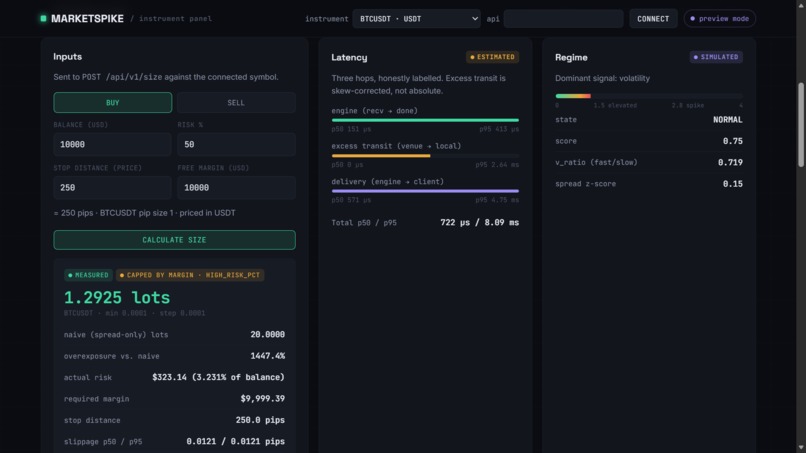Click the page vertical scrollbar thumb
The width and height of the screenshot is (806, 453).
801,125
